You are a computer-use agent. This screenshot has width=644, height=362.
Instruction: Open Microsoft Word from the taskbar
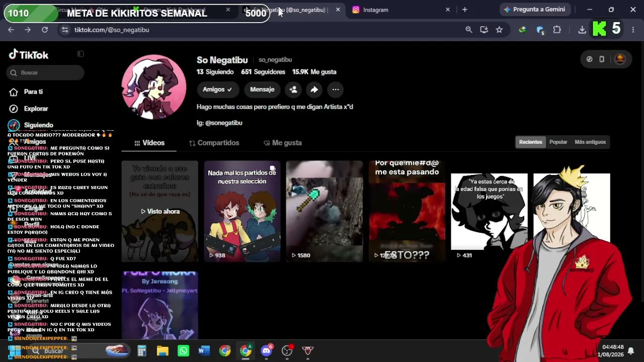point(204,350)
